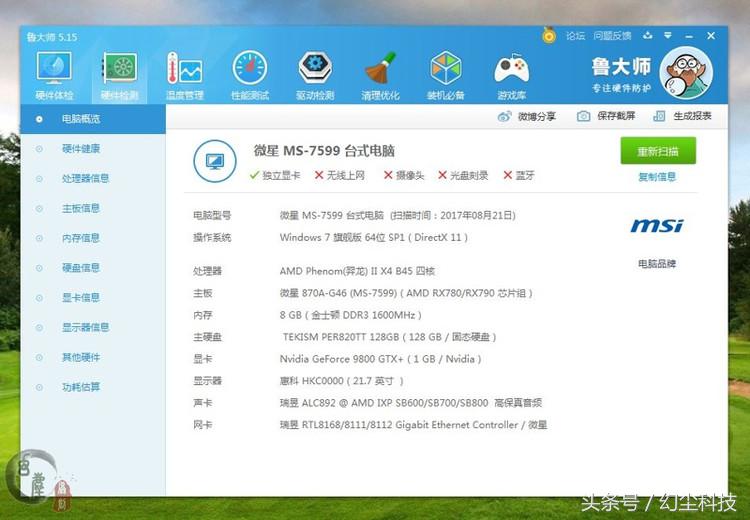Click the 蓝牙 status indicator
The width and height of the screenshot is (750, 520).
[x=519, y=176]
